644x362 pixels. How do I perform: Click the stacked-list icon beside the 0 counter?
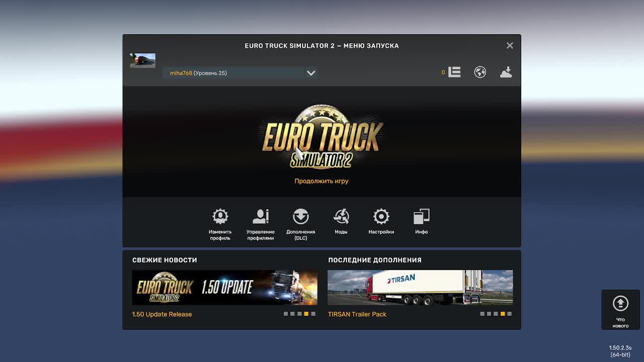click(x=454, y=72)
